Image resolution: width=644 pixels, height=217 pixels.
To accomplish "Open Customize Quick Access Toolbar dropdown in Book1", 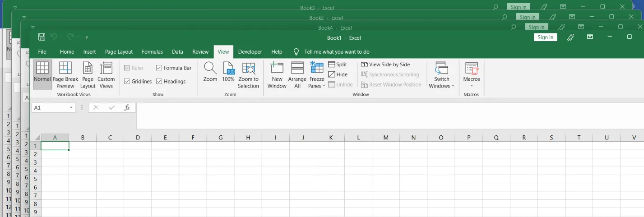I will tap(87, 38).
